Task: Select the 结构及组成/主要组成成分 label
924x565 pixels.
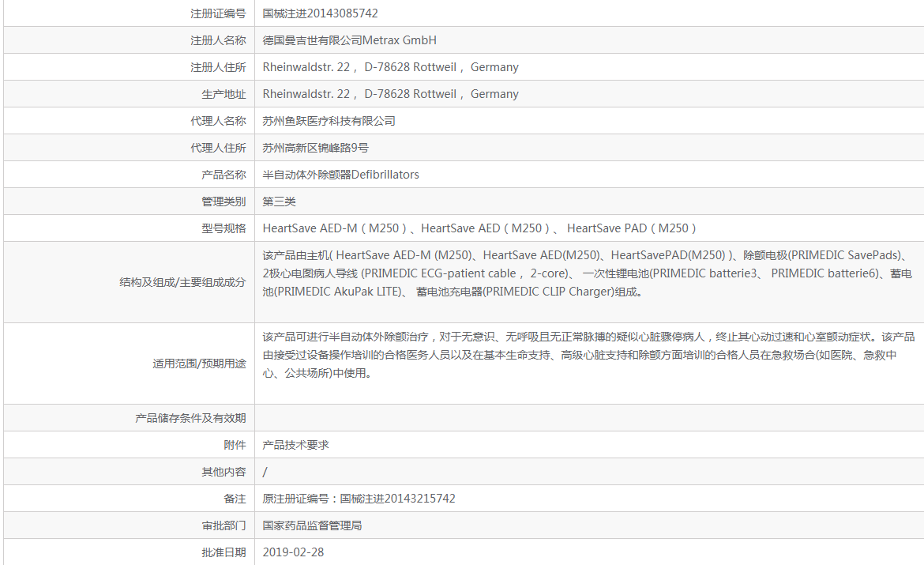Action: click(x=182, y=283)
